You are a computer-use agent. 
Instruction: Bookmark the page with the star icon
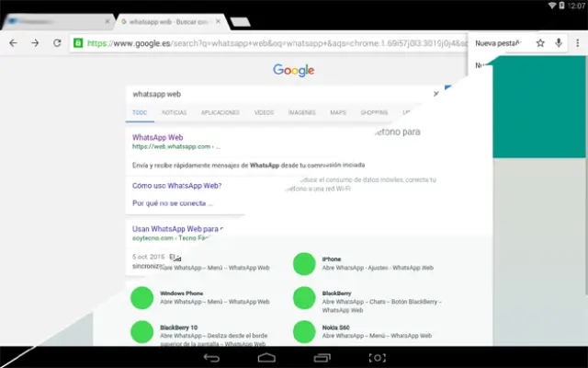click(x=540, y=43)
